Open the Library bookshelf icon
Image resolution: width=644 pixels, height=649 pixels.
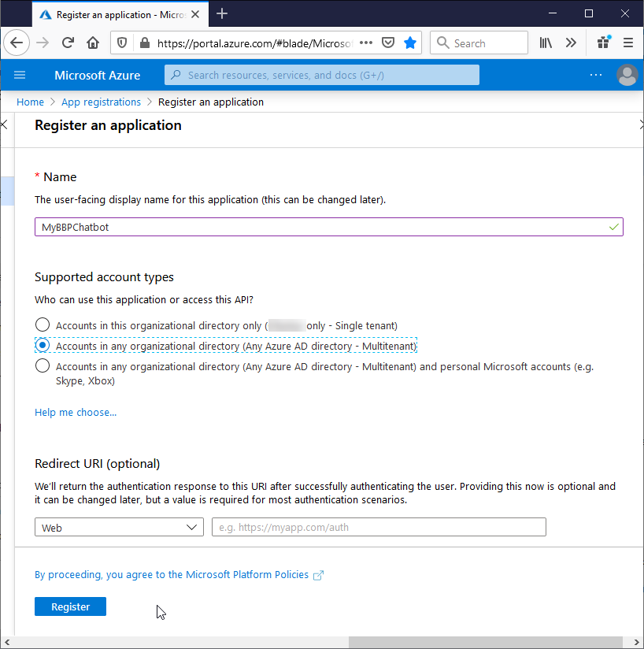pyautogui.click(x=546, y=43)
